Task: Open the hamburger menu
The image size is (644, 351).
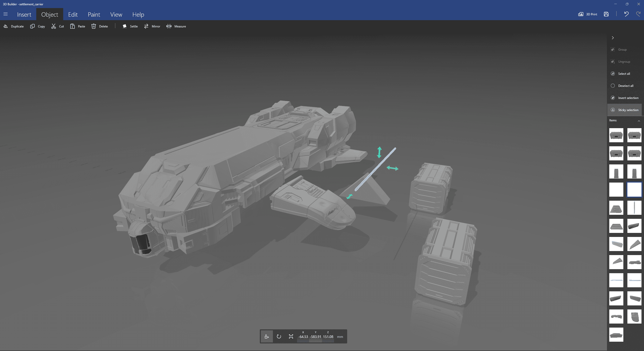Action: coord(6,14)
